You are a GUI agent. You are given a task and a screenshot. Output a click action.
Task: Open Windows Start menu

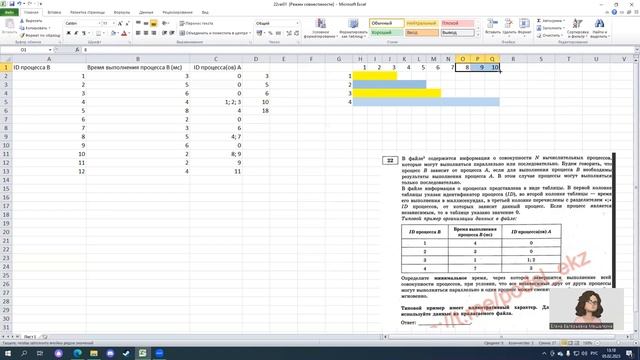(x=7, y=353)
